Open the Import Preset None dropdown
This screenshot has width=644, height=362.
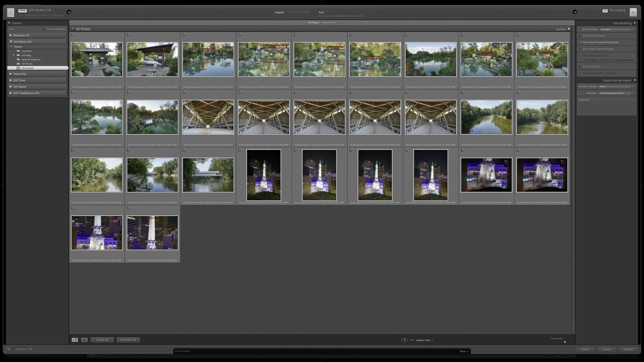click(x=464, y=351)
